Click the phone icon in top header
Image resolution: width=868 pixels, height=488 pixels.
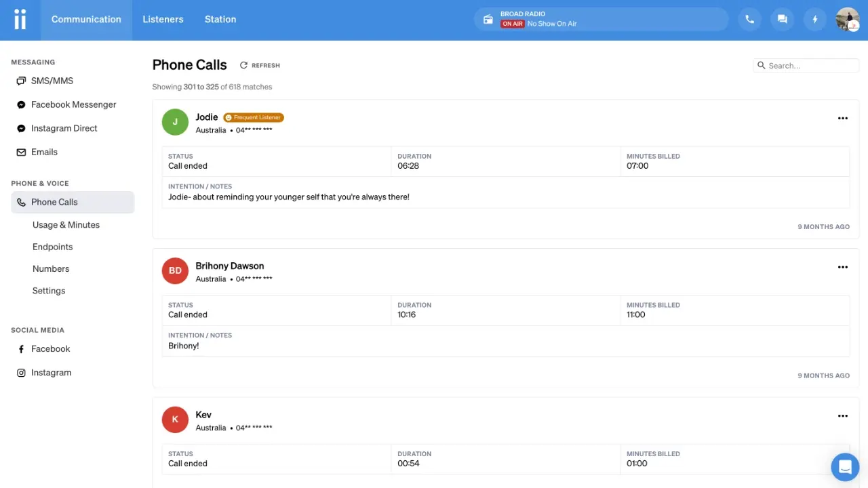pos(749,20)
